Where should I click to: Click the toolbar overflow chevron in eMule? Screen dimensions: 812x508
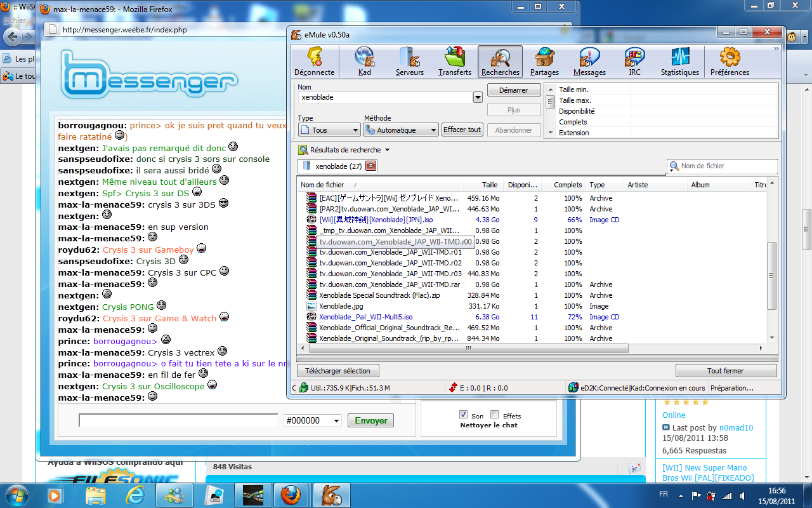tap(776, 49)
